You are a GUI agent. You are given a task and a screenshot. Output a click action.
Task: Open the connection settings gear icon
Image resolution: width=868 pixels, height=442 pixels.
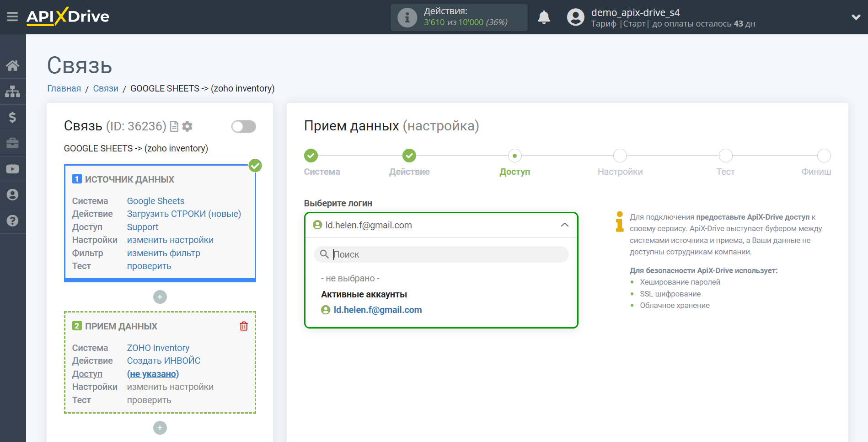187,126
